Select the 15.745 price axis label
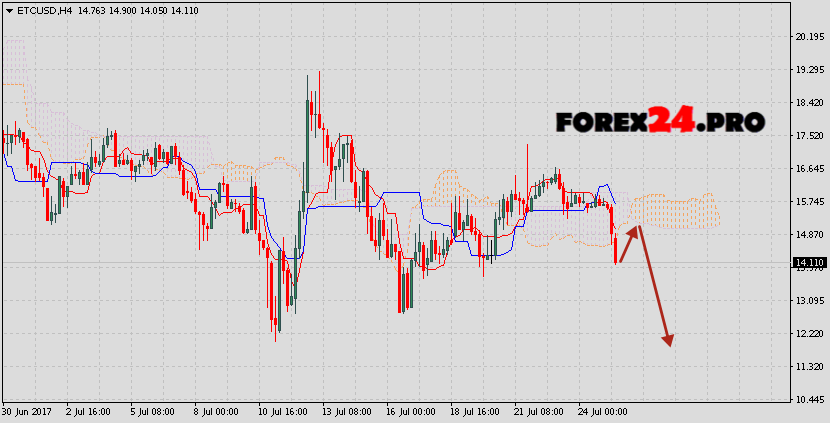Viewport: 830px width, 423px height. point(808,202)
